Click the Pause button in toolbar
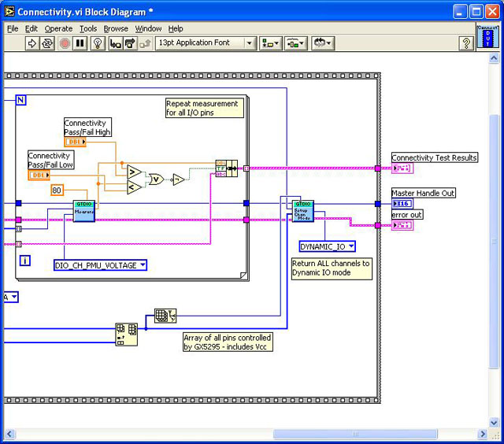This screenshot has height=444, width=504. click(80, 43)
